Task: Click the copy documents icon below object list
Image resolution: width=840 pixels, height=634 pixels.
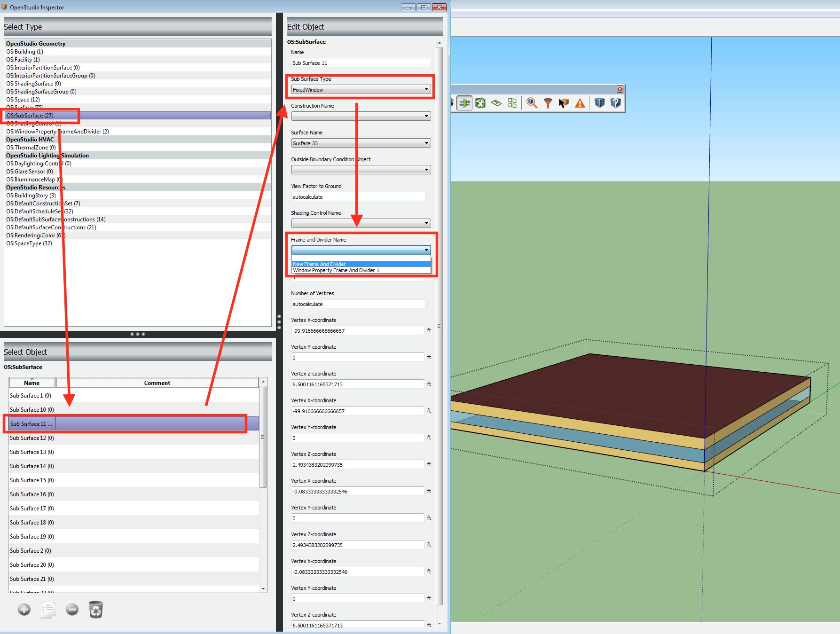Action: (48, 610)
